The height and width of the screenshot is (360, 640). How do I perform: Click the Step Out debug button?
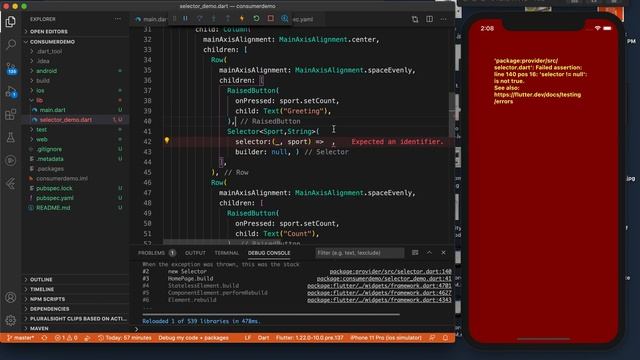[228, 19]
